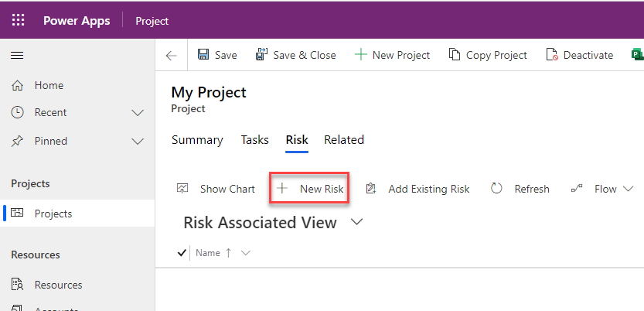
Task: Click the Save floppy disk icon
Action: (x=203, y=55)
